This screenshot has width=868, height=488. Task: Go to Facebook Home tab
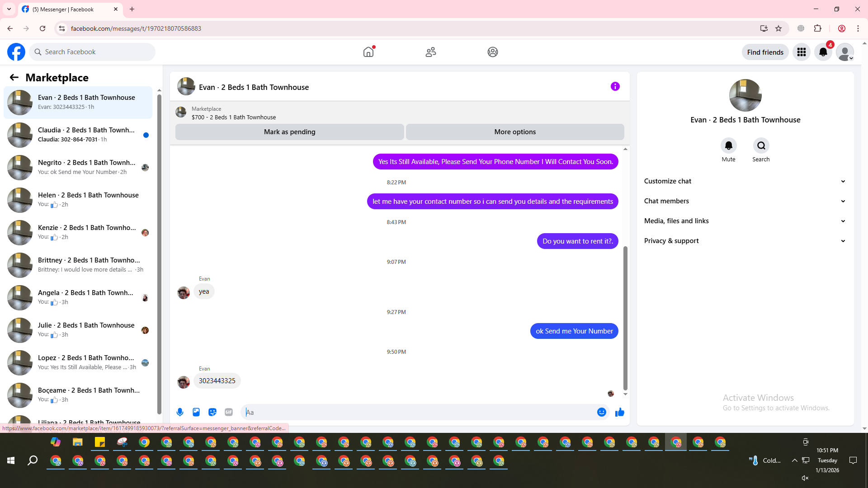click(368, 52)
